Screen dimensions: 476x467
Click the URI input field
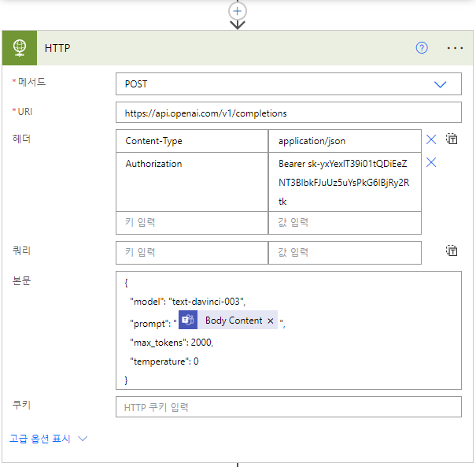pyautogui.click(x=289, y=113)
